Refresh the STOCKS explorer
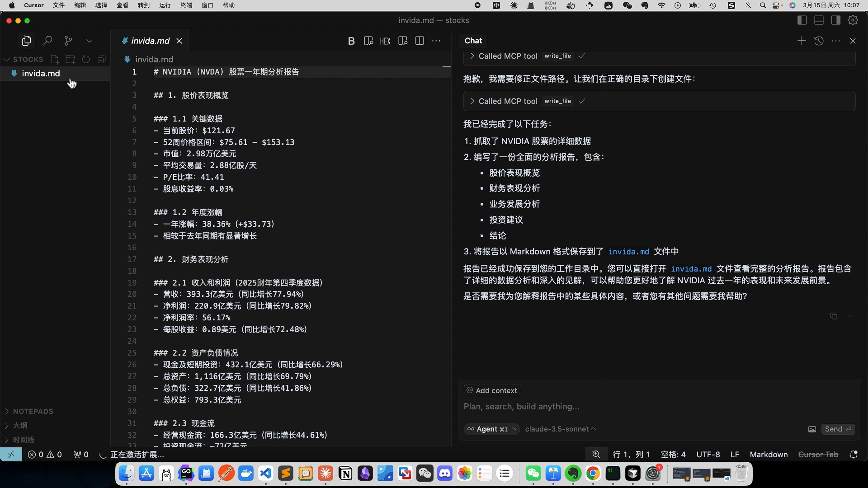 tap(86, 59)
